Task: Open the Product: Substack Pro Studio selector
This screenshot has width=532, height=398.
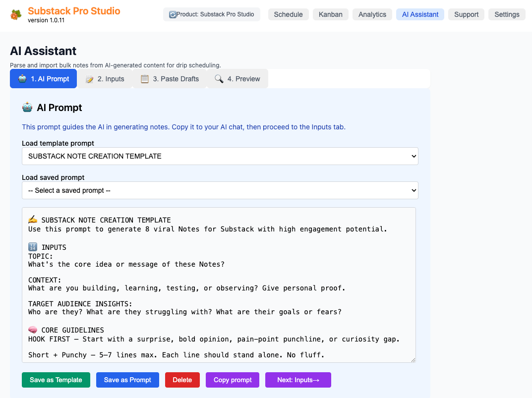Action: pyautogui.click(x=212, y=14)
